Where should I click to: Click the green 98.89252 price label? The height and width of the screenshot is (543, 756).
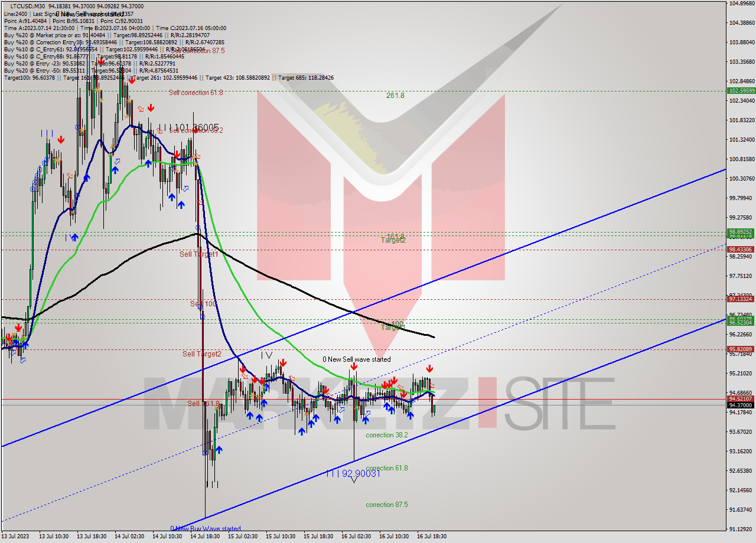(741, 232)
